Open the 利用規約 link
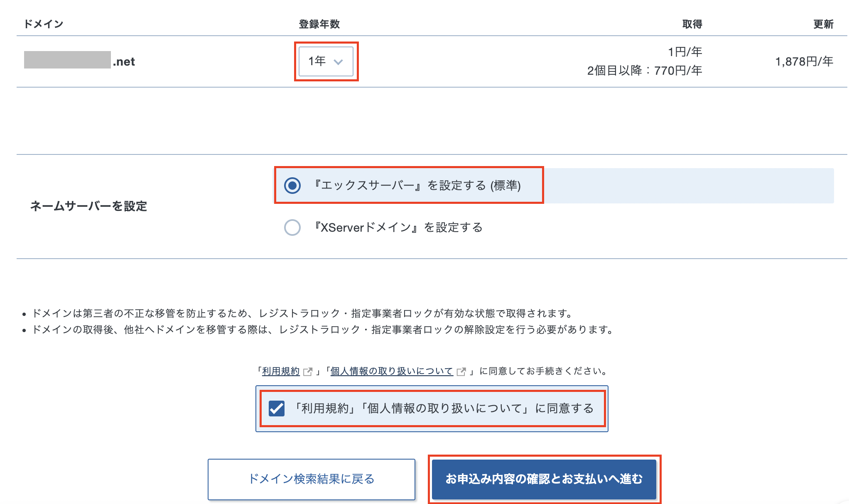Screen dimensions: 849x504 pos(281,371)
